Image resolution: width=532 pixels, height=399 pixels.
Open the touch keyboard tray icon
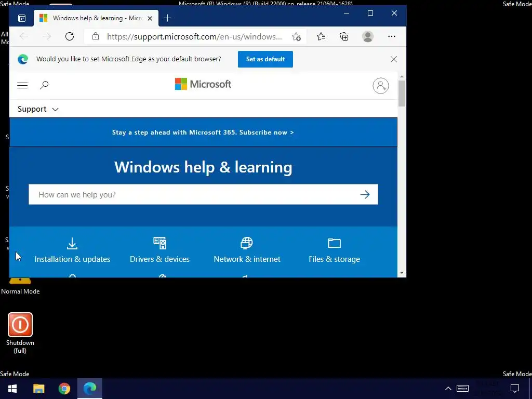(x=463, y=389)
